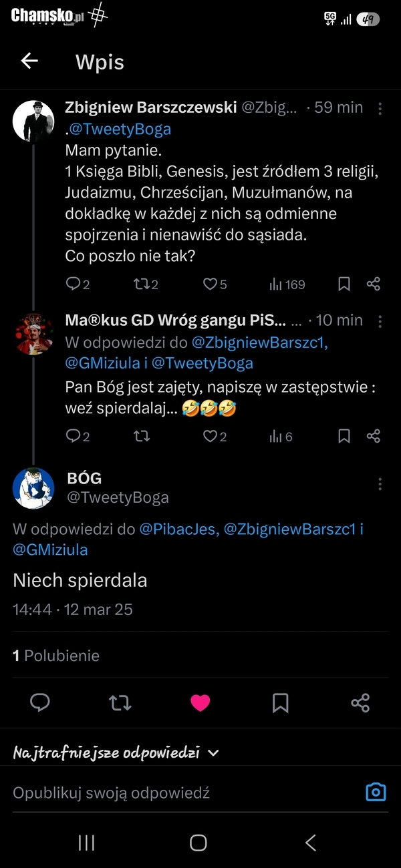Screen dimensions: 401x868
Task: Open BÓG profile avatar
Action: (33, 488)
